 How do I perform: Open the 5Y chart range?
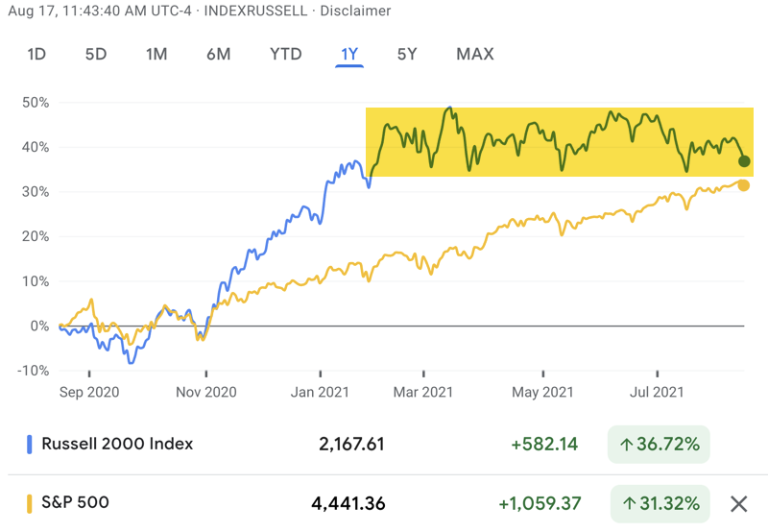point(407,54)
